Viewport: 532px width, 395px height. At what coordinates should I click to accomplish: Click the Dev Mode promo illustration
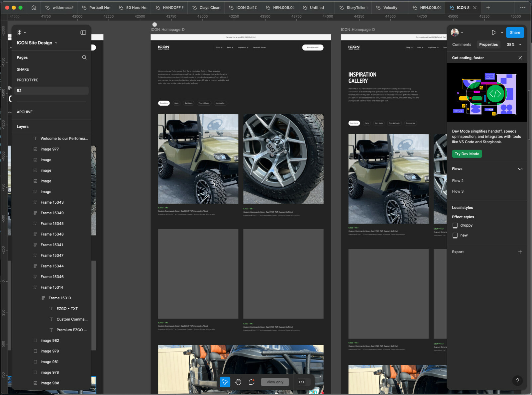coord(487,93)
